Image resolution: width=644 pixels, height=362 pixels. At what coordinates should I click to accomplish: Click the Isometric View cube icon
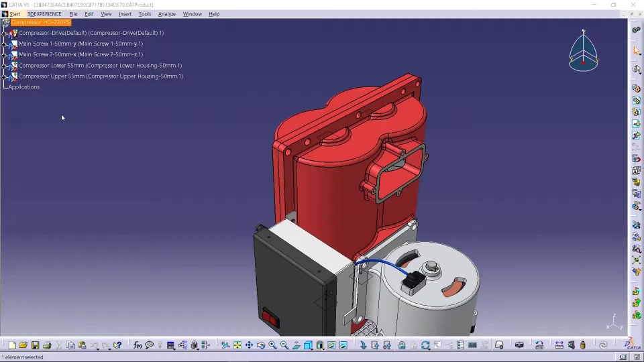pyautogui.click(x=308, y=345)
